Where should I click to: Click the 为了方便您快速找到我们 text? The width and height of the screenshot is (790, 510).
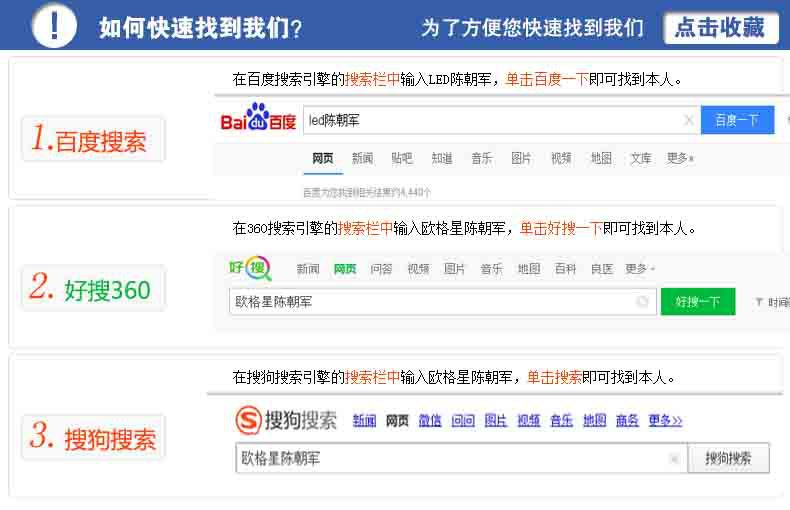pyautogui.click(x=533, y=28)
